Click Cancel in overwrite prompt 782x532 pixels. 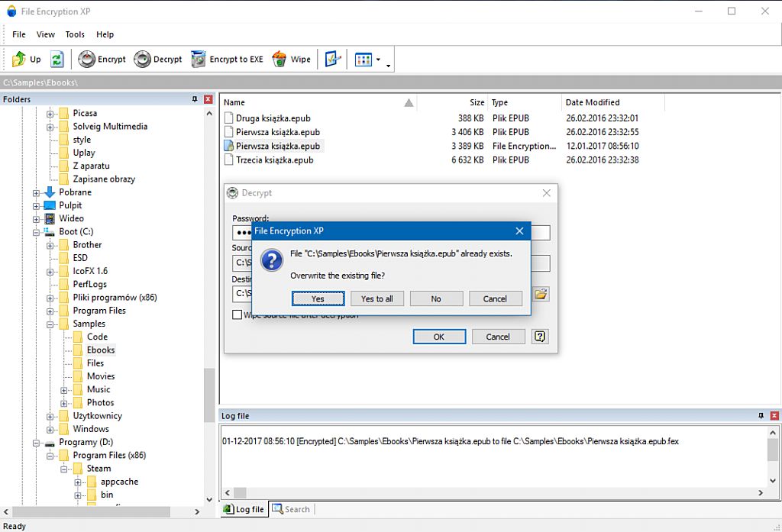[x=495, y=298]
